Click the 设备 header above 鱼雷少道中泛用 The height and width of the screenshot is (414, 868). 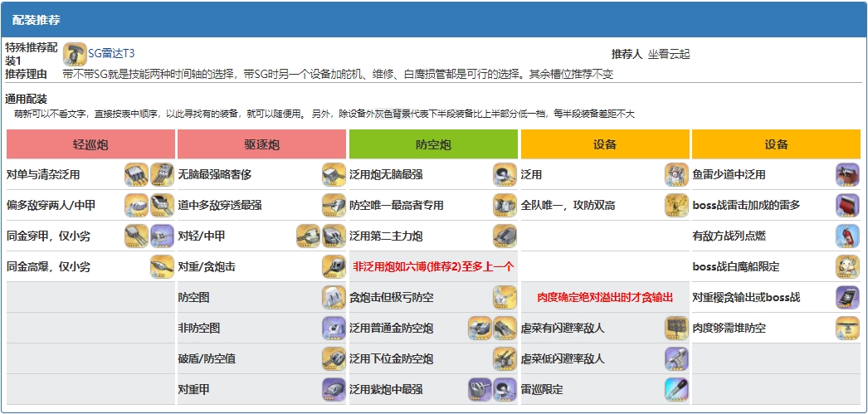(776, 144)
